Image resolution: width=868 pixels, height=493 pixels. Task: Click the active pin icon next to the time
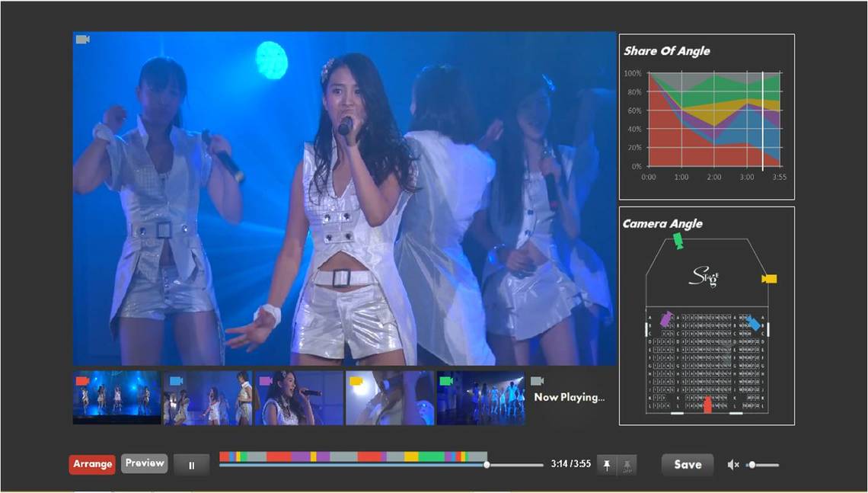pyautogui.click(x=607, y=465)
